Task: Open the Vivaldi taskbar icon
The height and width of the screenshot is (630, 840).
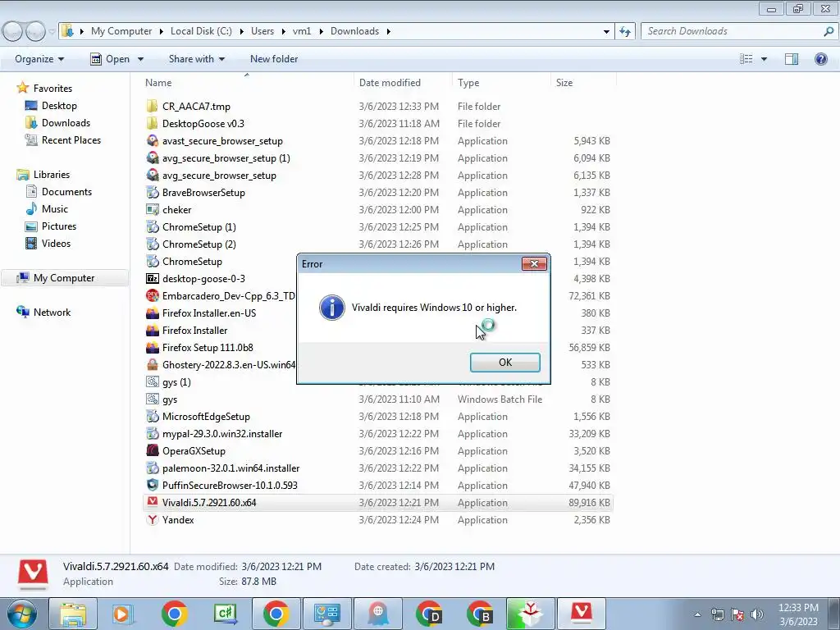Action: pos(582,614)
